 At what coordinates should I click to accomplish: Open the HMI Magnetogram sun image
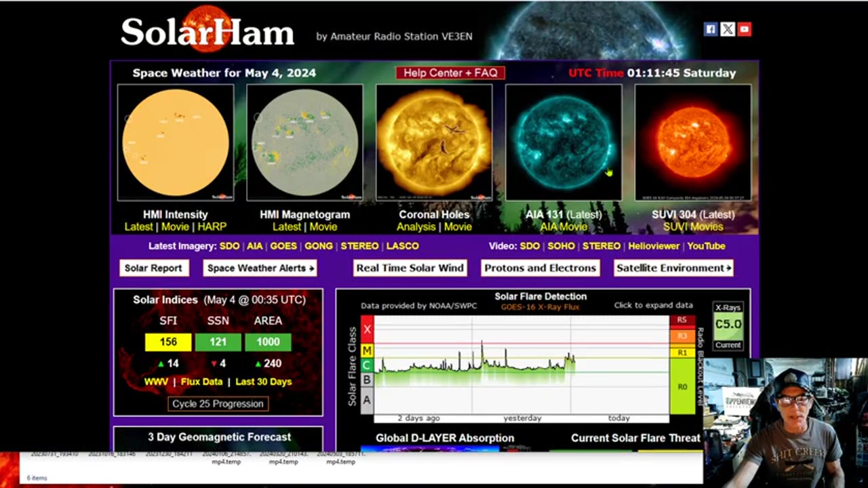tap(304, 142)
